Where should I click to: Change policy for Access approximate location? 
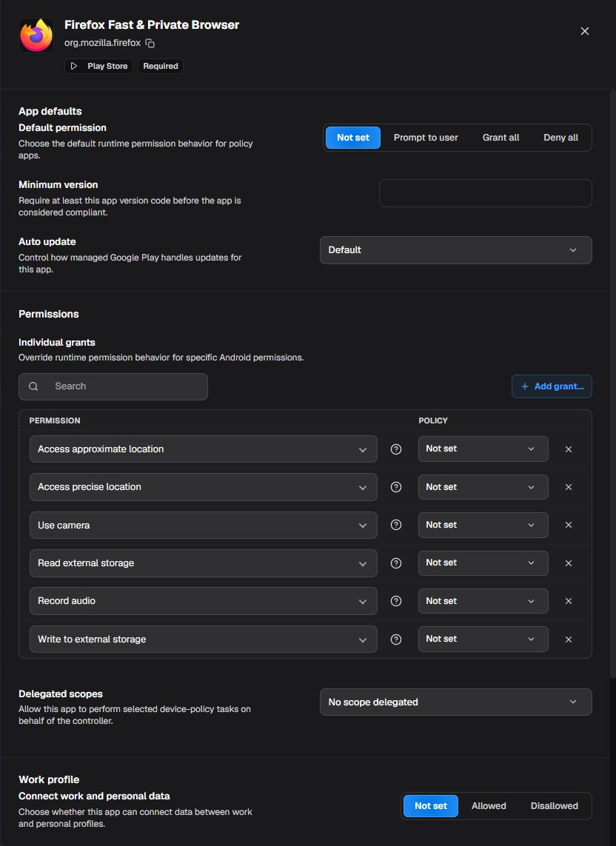click(483, 449)
